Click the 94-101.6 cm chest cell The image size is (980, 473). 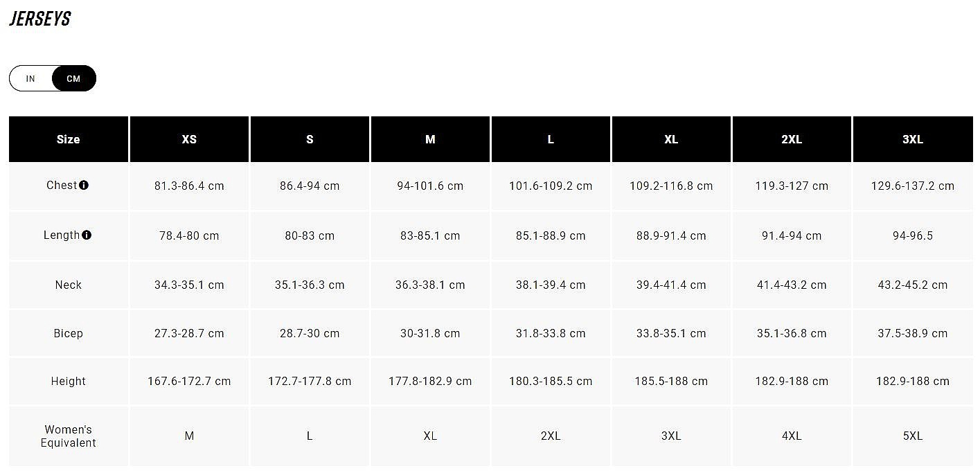click(x=430, y=186)
